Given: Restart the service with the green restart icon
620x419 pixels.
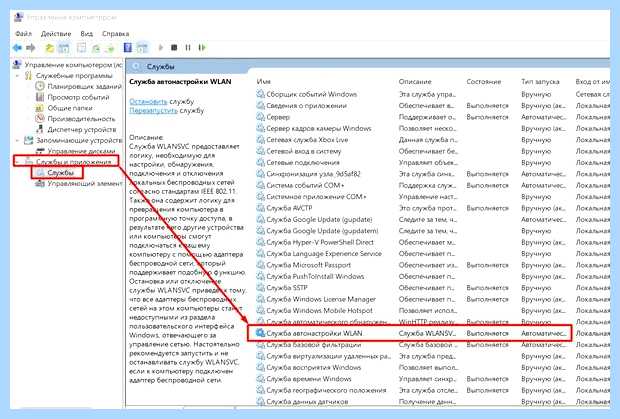Looking at the screenshot, I should (x=202, y=48).
